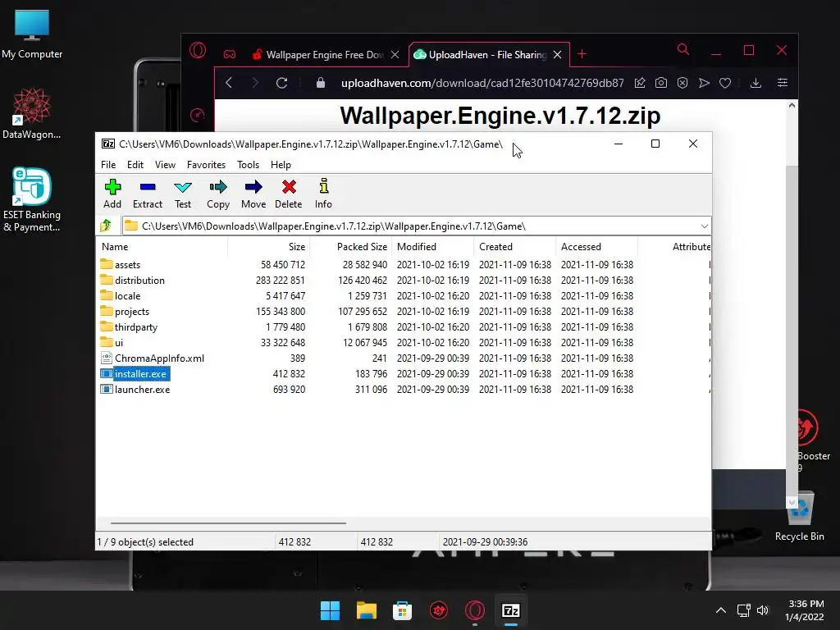
Task: Show hidden system tray icons
Action: click(721, 610)
